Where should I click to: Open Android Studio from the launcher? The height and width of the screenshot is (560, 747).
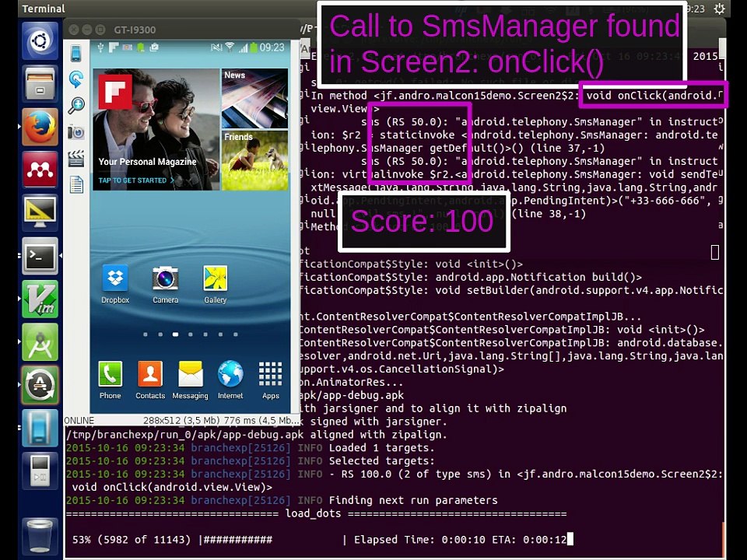[40, 342]
